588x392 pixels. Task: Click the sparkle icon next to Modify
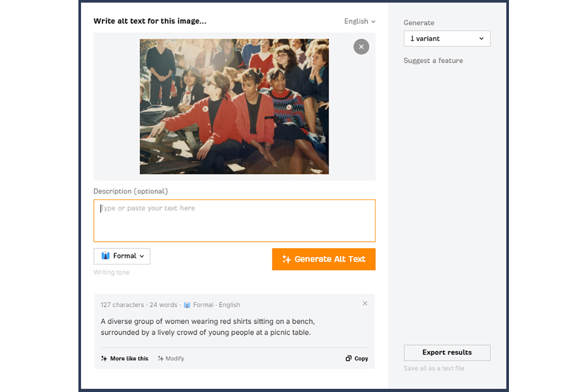click(x=159, y=358)
